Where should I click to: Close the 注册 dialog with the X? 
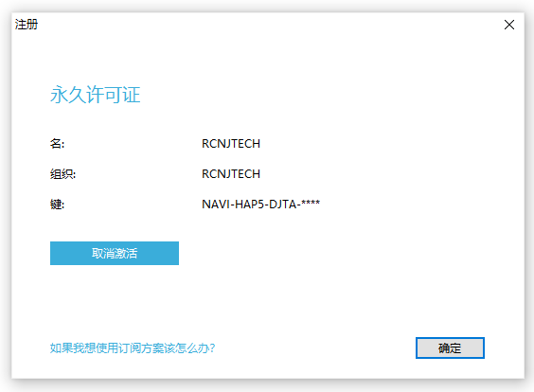coord(509,25)
